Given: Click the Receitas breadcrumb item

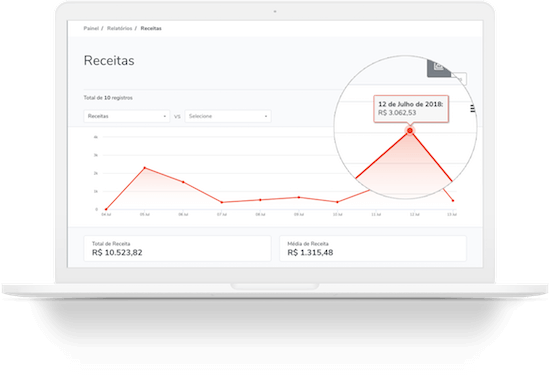Looking at the screenshot, I should 151,28.
